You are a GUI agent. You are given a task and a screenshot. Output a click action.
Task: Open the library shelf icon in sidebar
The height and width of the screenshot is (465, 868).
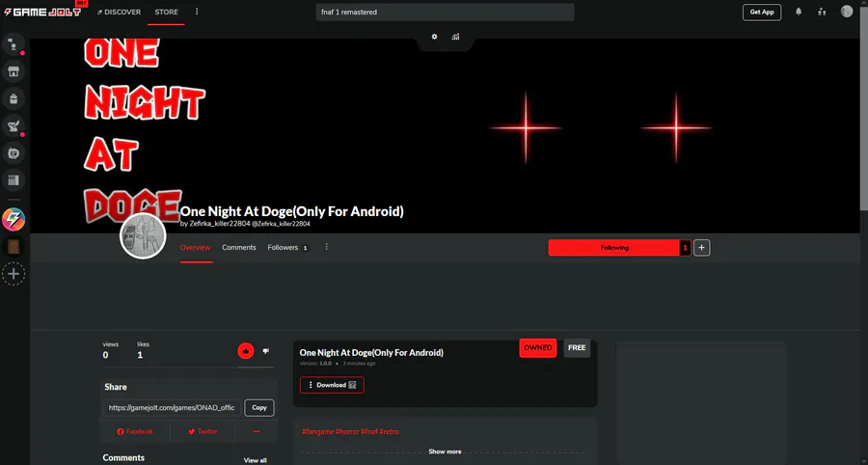[x=14, y=179]
